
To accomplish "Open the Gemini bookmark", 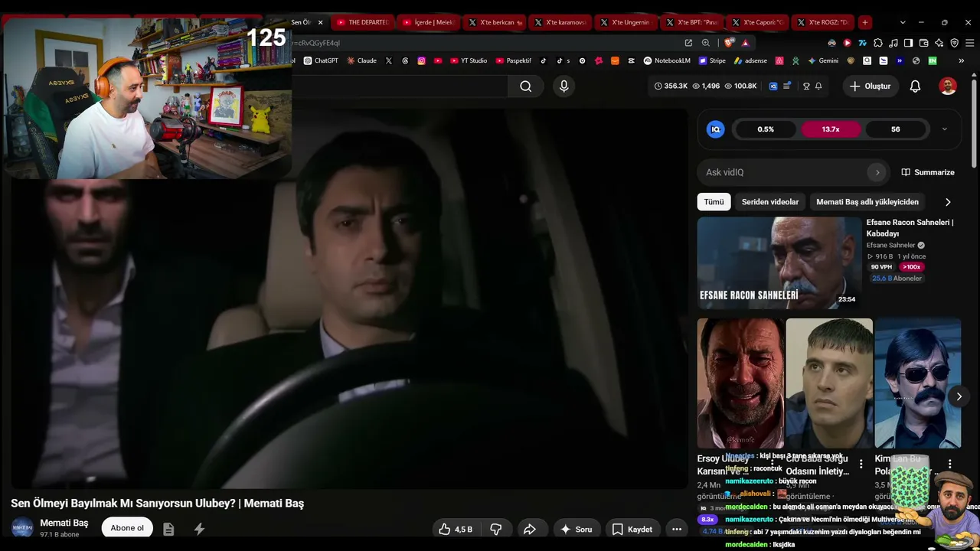I will [823, 60].
